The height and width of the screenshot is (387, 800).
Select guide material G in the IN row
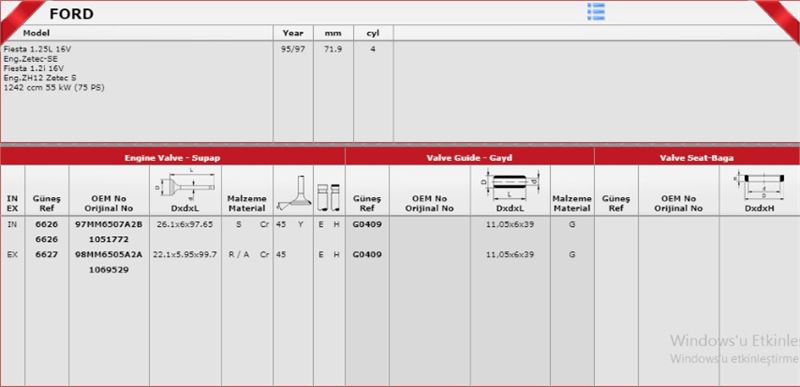tap(572, 224)
